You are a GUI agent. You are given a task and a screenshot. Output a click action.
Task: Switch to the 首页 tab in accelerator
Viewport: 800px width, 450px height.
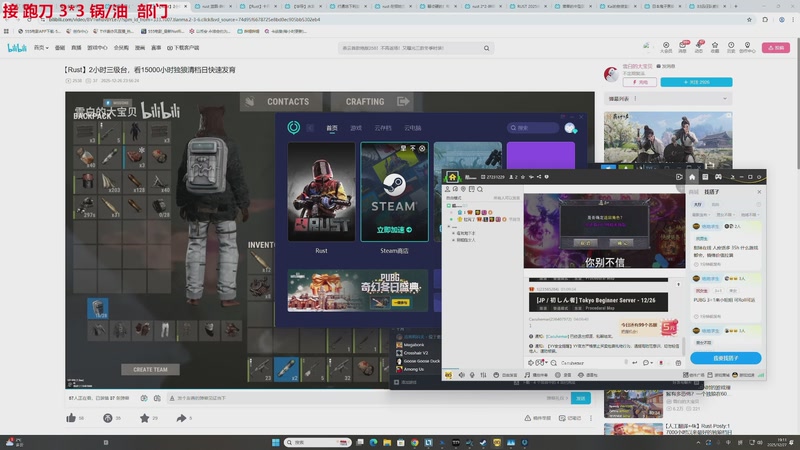[x=332, y=128]
